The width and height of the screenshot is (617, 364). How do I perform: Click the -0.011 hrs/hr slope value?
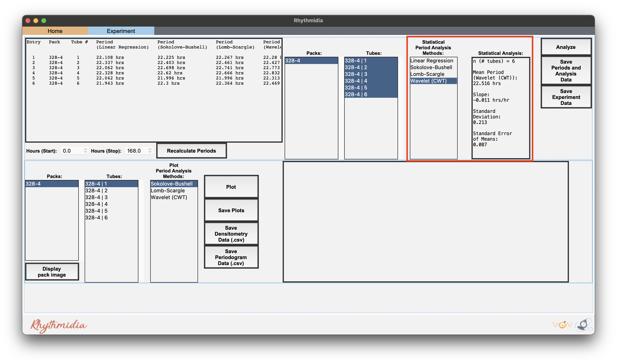click(491, 100)
